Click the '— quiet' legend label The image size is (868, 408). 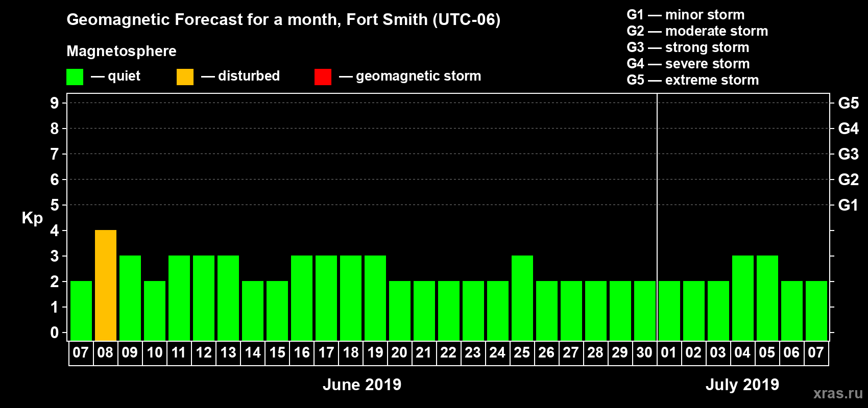(115, 76)
